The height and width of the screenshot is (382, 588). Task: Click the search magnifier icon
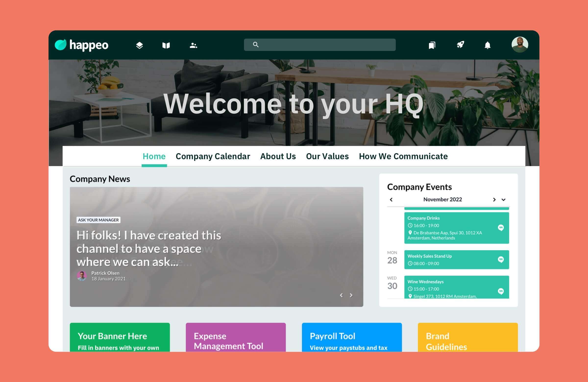(x=256, y=45)
